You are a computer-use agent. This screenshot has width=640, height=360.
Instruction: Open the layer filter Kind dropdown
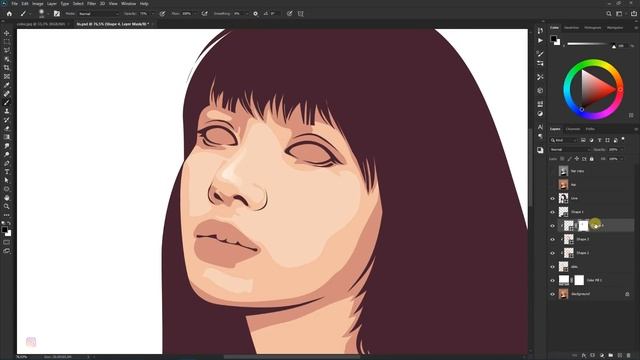(x=564, y=140)
